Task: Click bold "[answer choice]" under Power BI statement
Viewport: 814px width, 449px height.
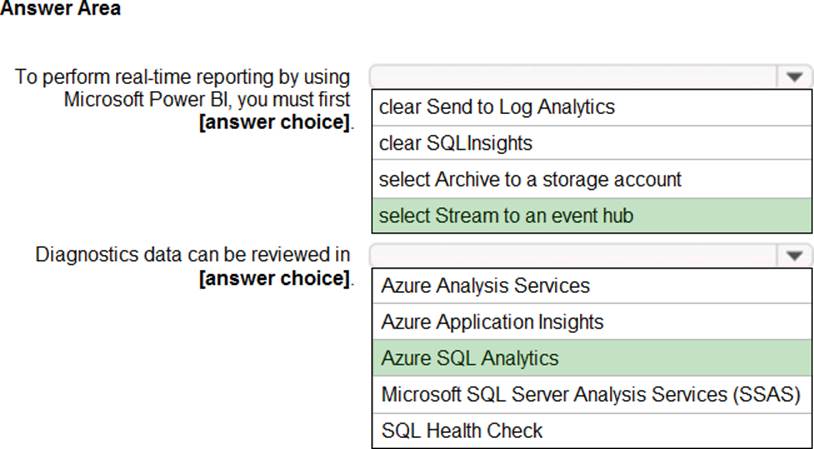Action: [x=275, y=122]
